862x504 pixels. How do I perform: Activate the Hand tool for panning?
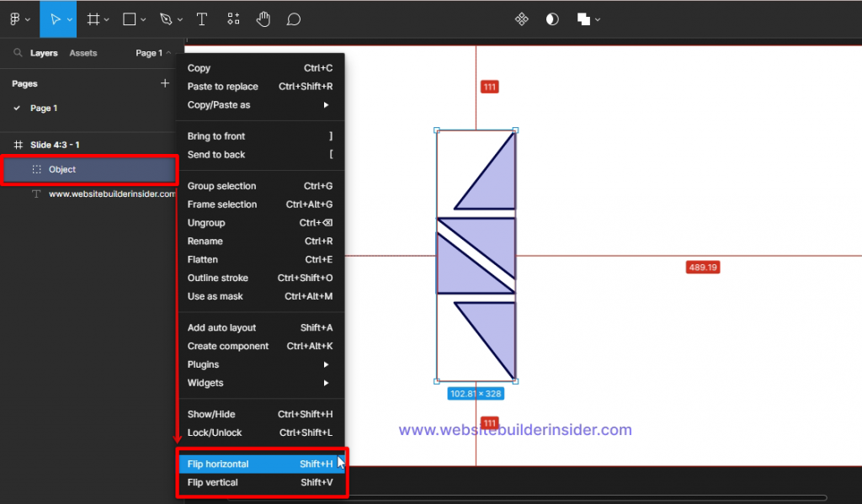(x=263, y=19)
